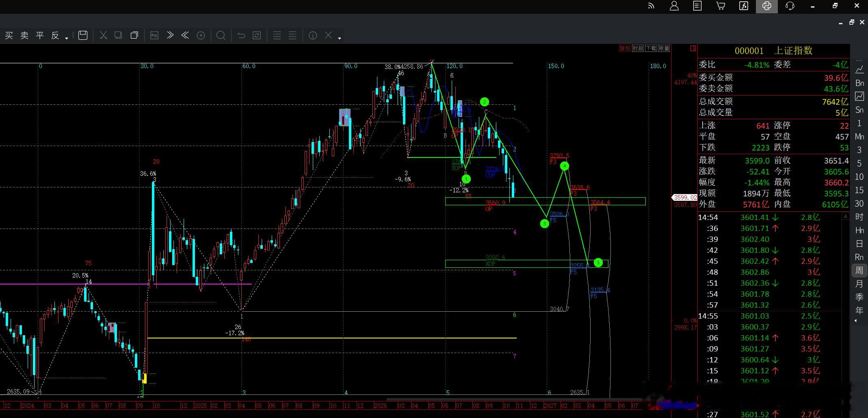Click the RSS feed icon
This screenshot has width=868, height=418.
pos(651,6)
